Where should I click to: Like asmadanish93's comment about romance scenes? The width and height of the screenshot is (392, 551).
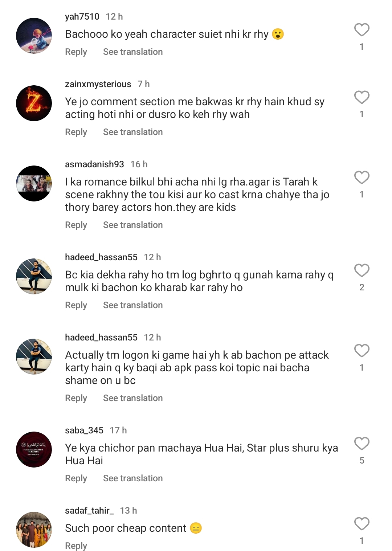coord(362,177)
